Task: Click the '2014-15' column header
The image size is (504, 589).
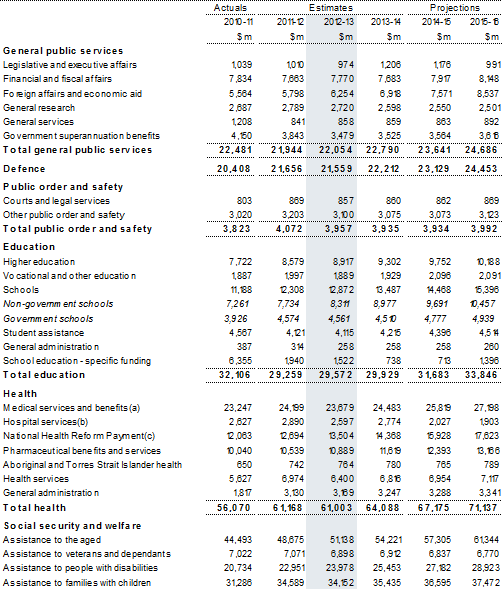Action: (x=436, y=22)
